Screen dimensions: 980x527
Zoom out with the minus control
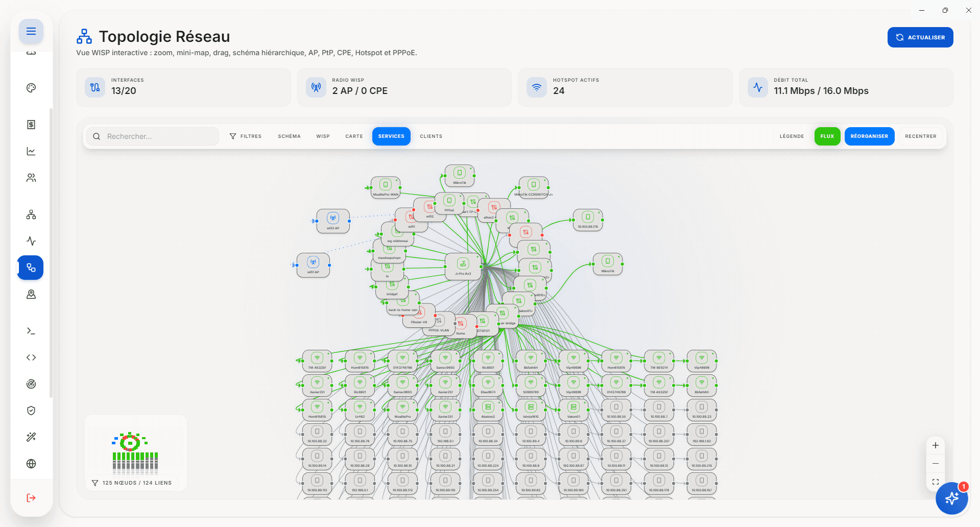tap(936, 464)
